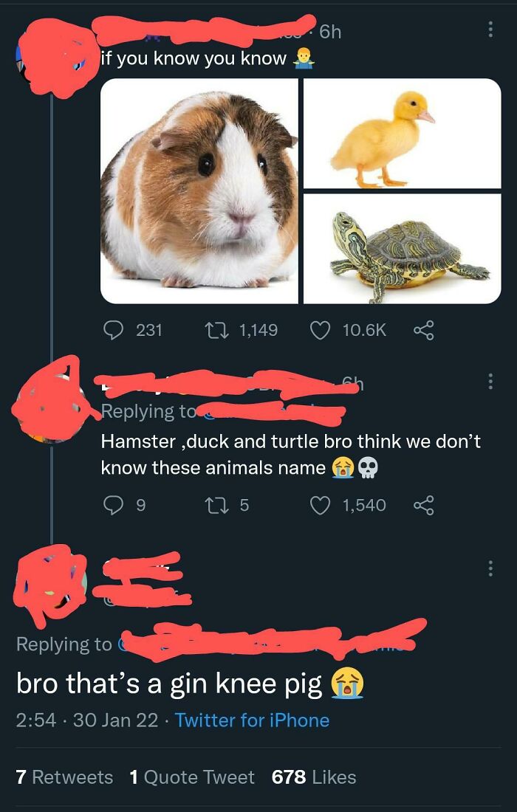Open more options on the hamster reply
This screenshot has width=517, height=812.
[488, 382]
